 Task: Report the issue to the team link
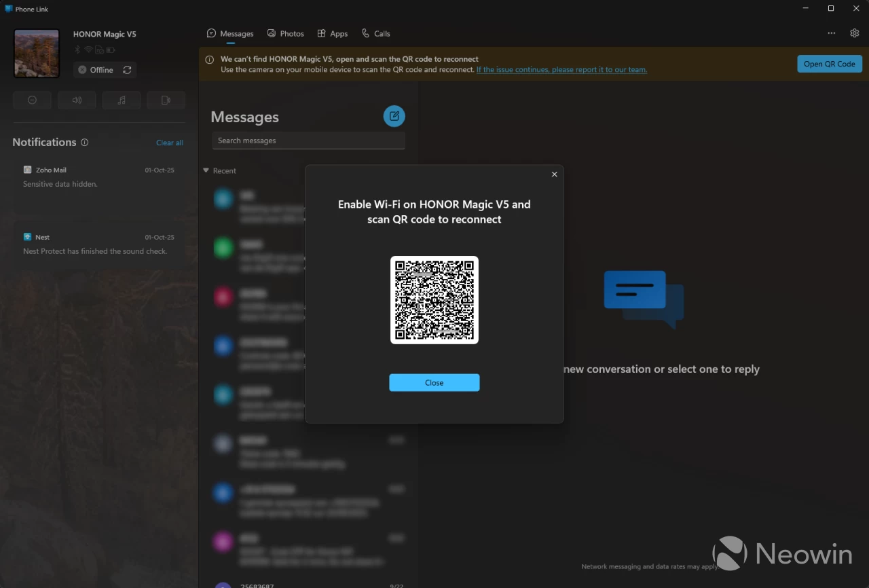[x=561, y=70]
